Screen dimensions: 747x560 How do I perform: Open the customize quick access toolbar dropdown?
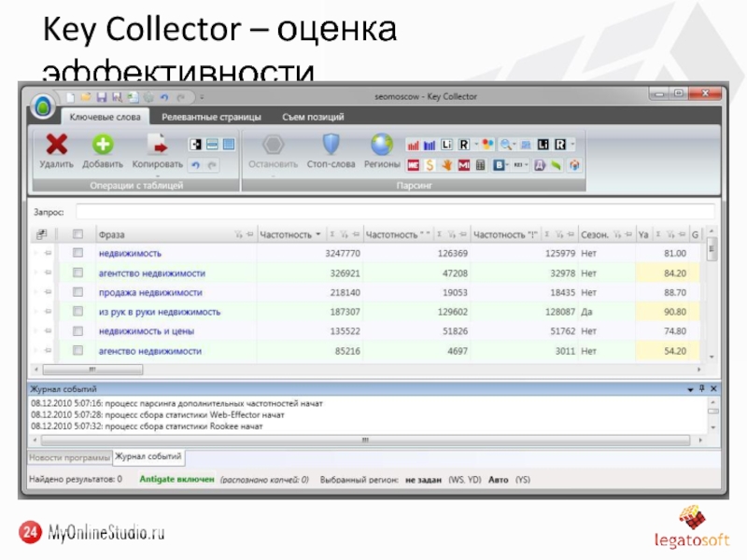(x=202, y=98)
